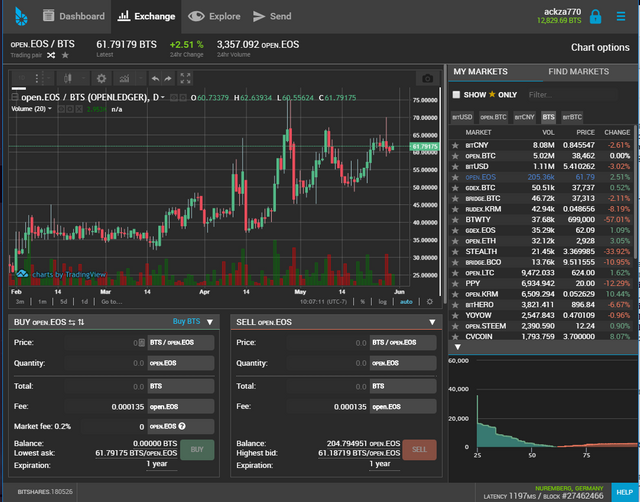Image resolution: width=640 pixels, height=502 pixels.
Task: Open Go to... date picker
Action: point(111,302)
